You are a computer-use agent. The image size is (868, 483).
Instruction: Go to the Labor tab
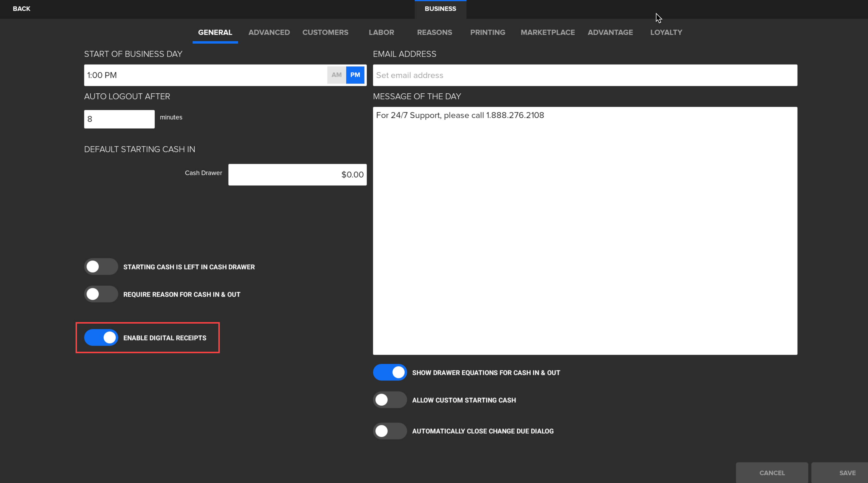pyautogui.click(x=381, y=32)
